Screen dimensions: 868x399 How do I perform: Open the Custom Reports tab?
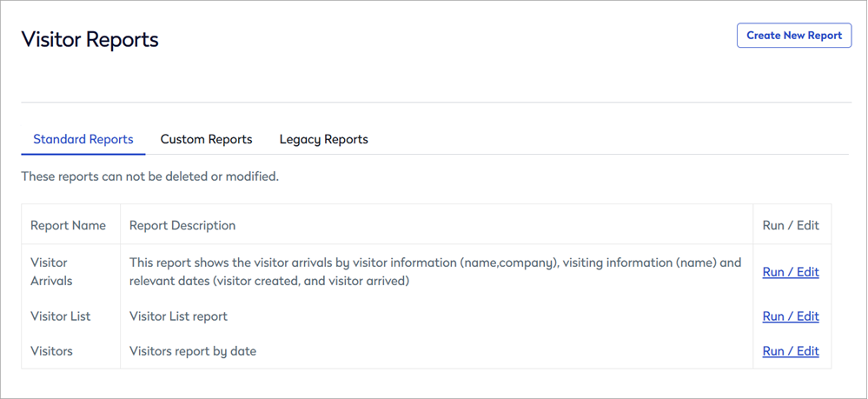(206, 139)
